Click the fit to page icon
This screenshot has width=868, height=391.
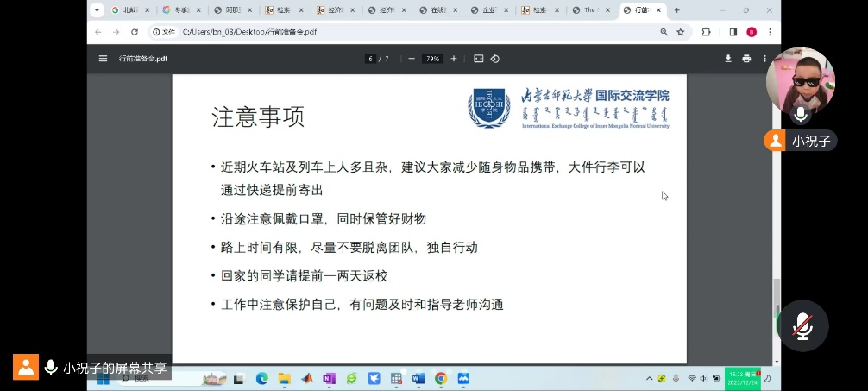tap(478, 59)
